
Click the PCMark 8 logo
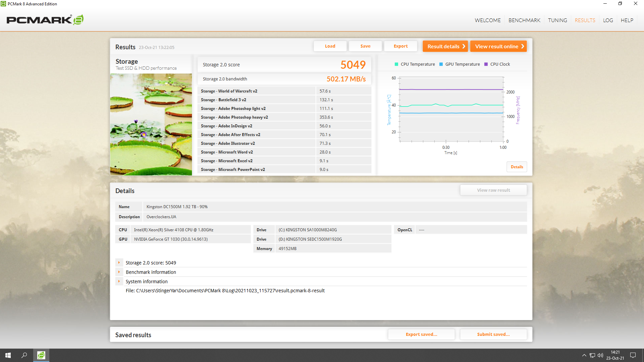(x=45, y=20)
